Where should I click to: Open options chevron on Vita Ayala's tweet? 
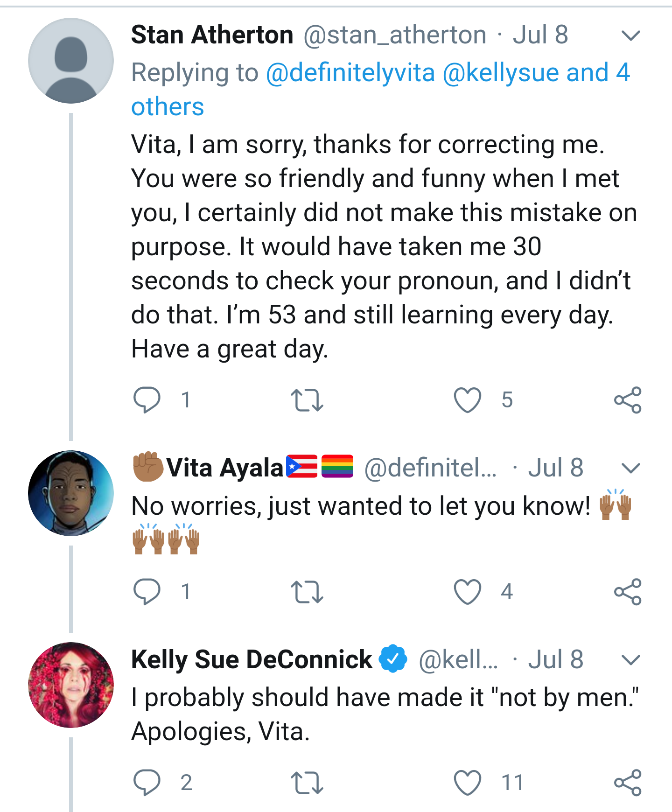pyautogui.click(x=631, y=468)
